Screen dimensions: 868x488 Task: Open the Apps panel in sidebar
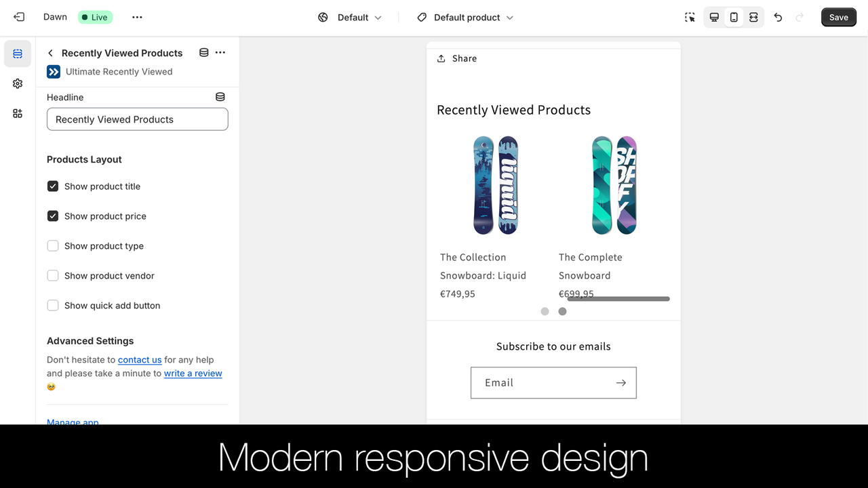click(18, 113)
